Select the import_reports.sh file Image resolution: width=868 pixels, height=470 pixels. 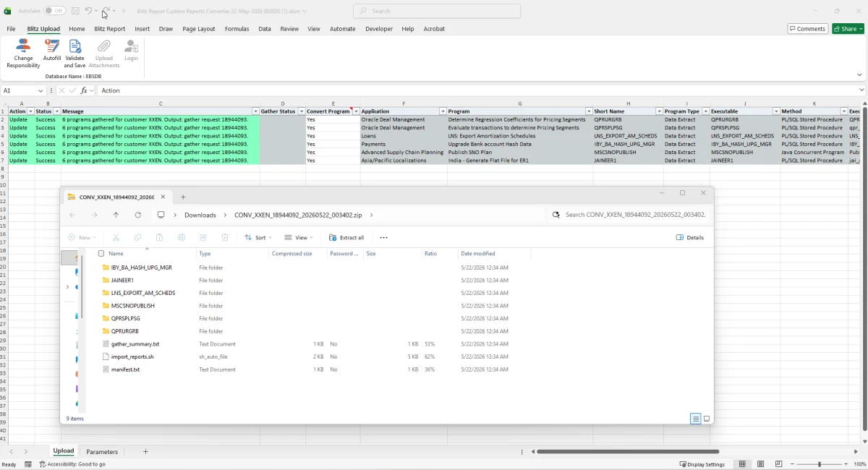click(x=132, y=356)
